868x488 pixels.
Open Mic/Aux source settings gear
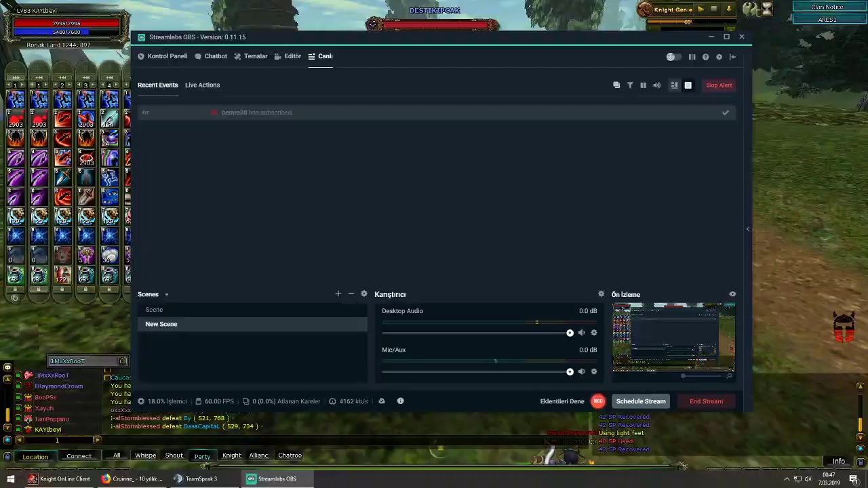[x=594, y=371]
